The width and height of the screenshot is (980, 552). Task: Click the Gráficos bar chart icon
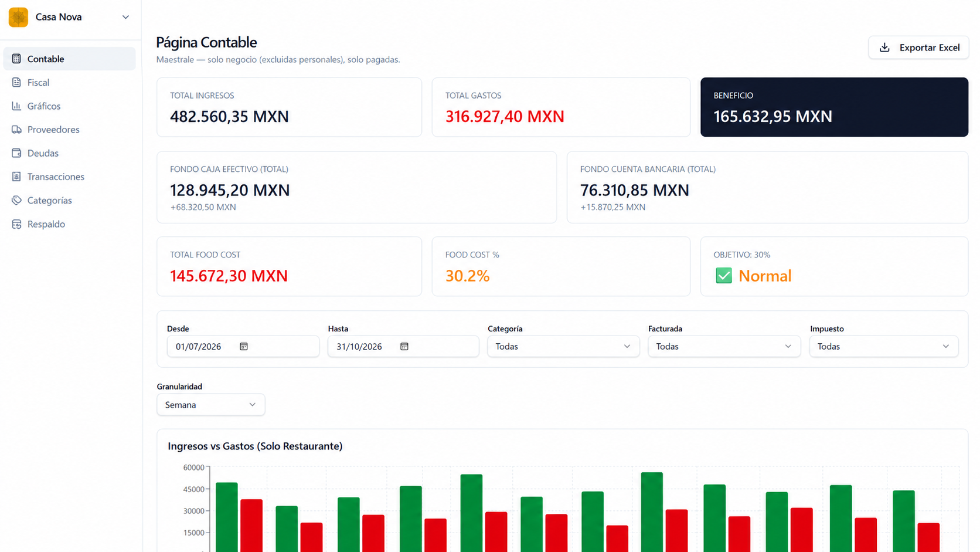16,106
